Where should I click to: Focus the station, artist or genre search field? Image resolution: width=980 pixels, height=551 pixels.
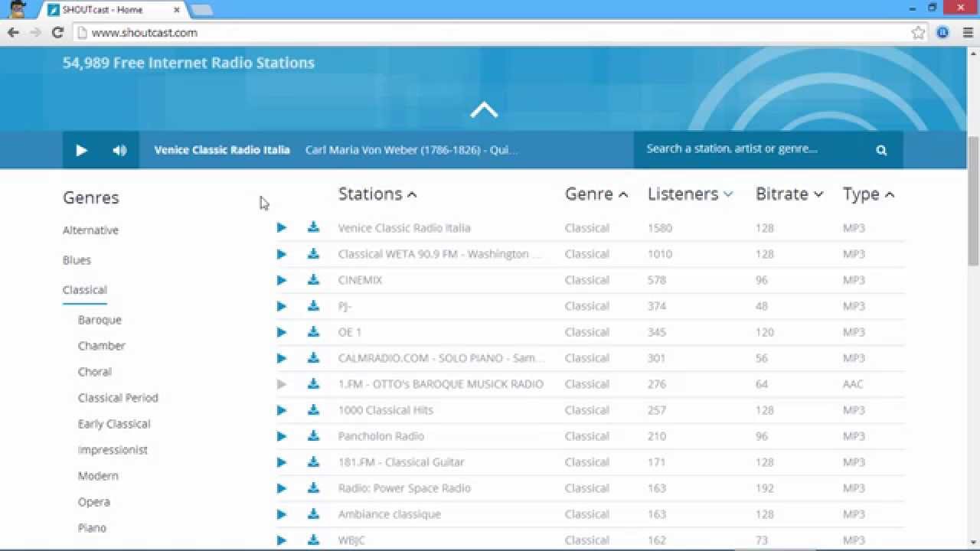[754, 149]
